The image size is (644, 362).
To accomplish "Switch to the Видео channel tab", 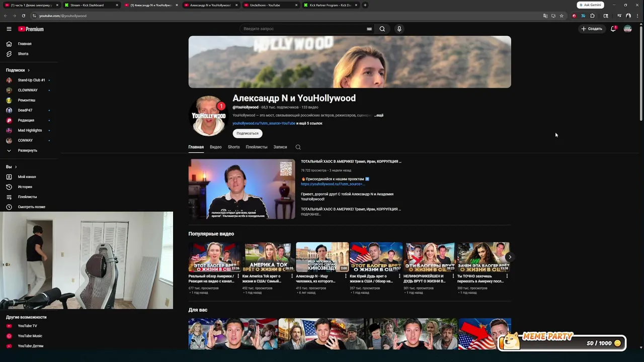I will click(x=215, y=147).
